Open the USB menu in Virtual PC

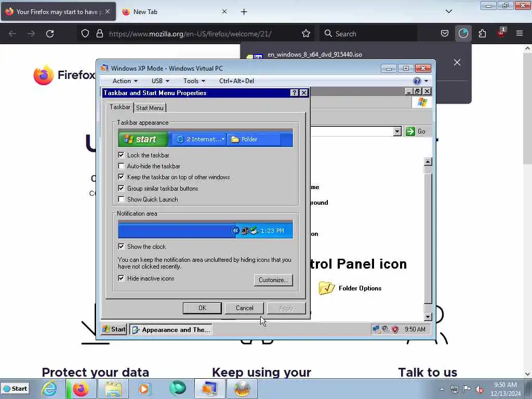(160, 81)
